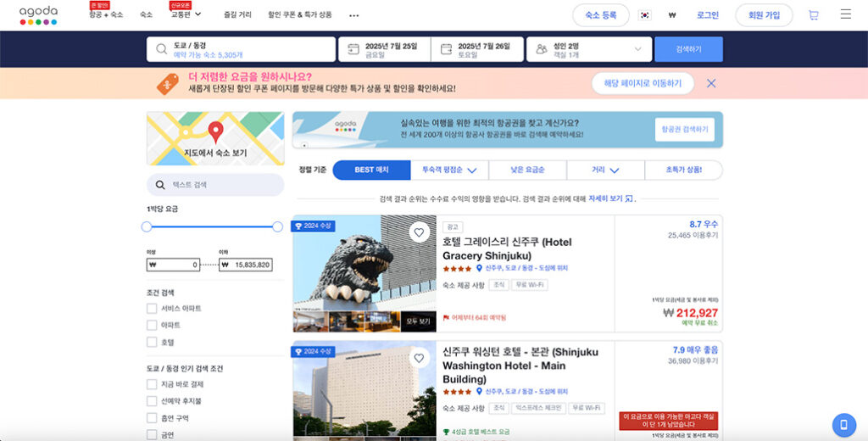Click the agoda logo

pos(38,15)
